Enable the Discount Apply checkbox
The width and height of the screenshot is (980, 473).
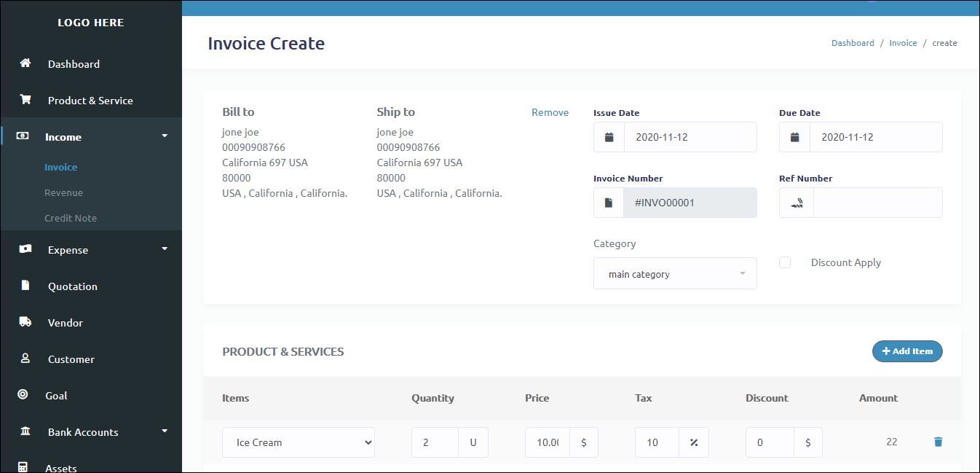tap(785, 262)
